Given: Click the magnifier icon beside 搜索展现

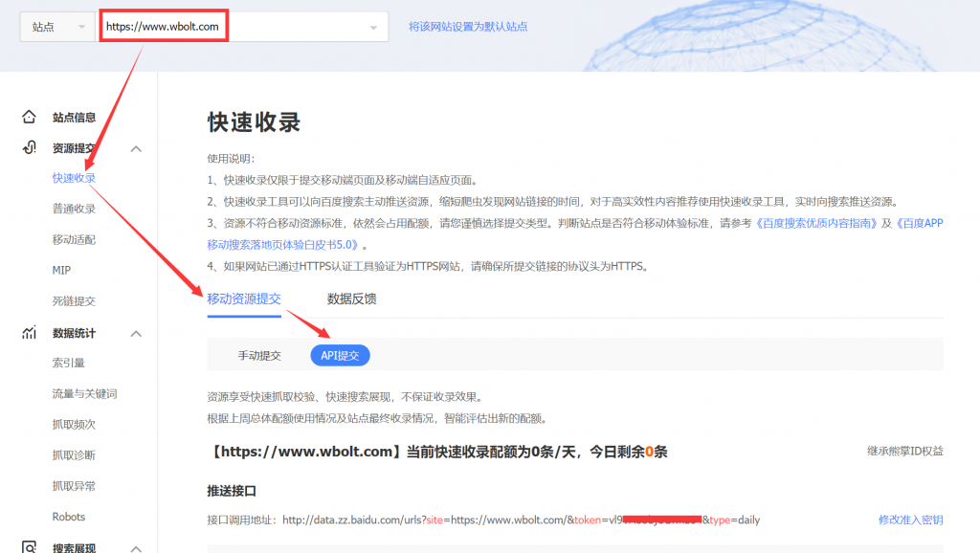Looking at the screenshot, I should point(30,549).
